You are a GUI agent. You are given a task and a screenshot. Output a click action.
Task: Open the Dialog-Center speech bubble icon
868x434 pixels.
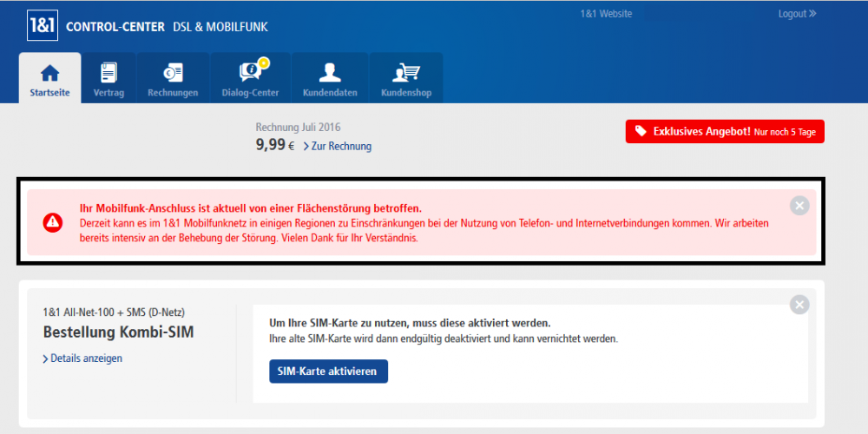click(249, 72)
